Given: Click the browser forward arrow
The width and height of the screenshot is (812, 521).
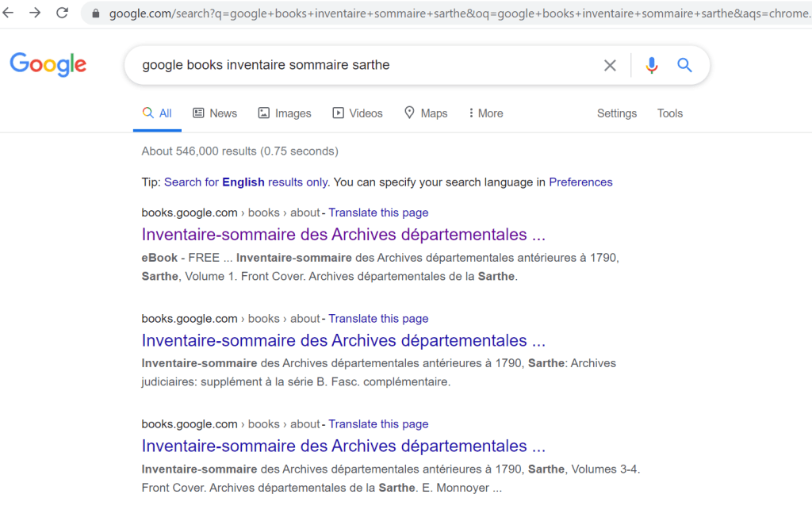Looking at the screenshot, I should point(35,13).
